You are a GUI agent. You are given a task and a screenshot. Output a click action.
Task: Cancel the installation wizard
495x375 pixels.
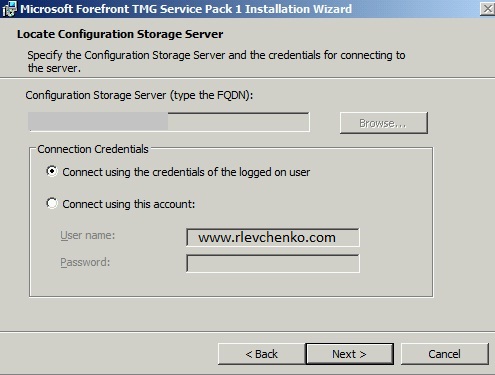point(445,354)
